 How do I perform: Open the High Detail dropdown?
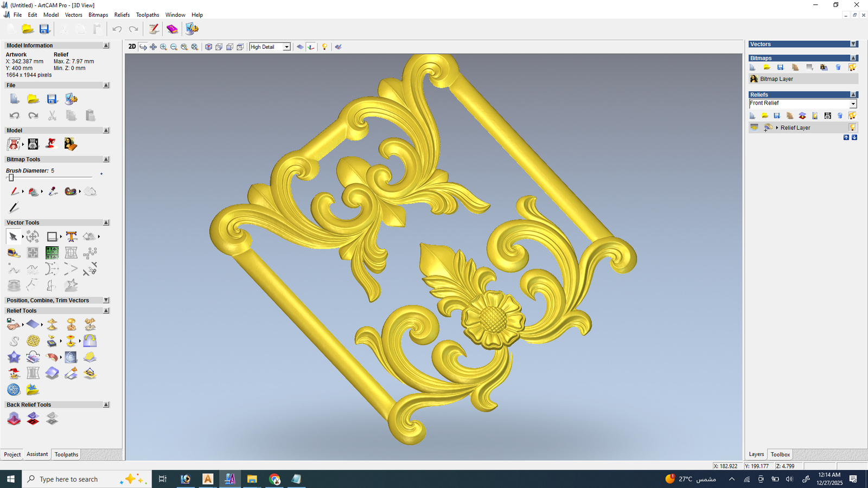tap(286, 47)
